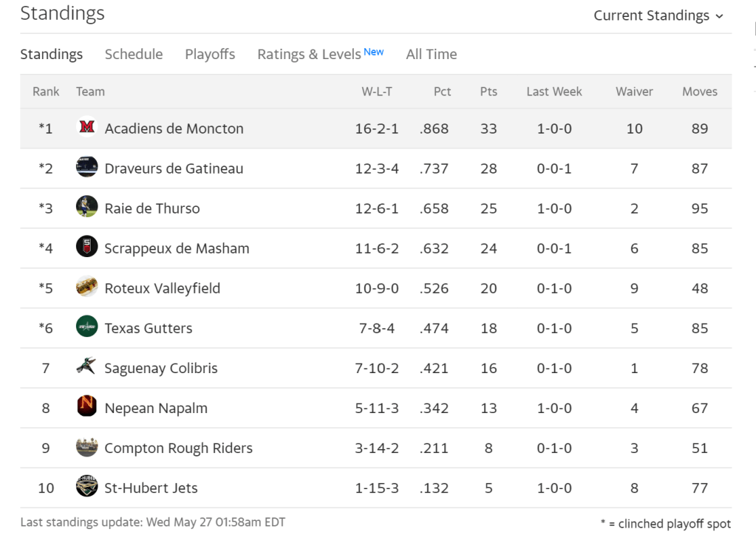Image resolution: width=756 pixels, height=546 pixels.
Task: Open the Texas Gutters team page
Action: coord(149,328)
